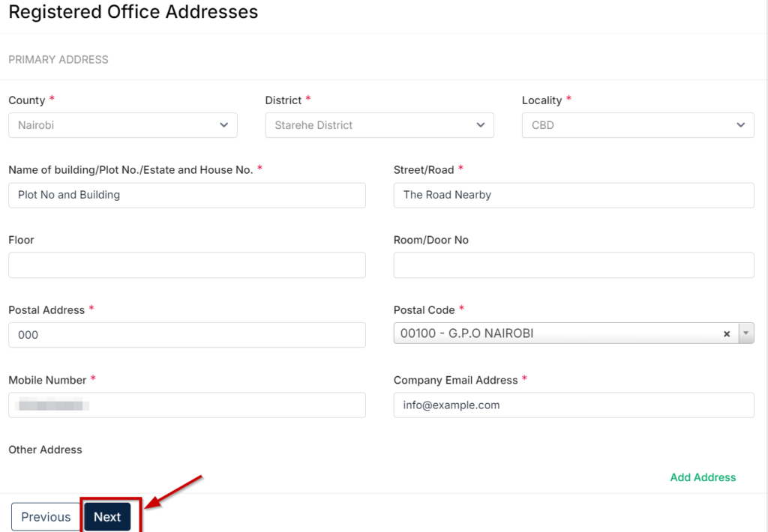This screenshot has height=532, width=768.
Task: Select the Street/Road field with The Road Nearby
Action: [573, 196]
